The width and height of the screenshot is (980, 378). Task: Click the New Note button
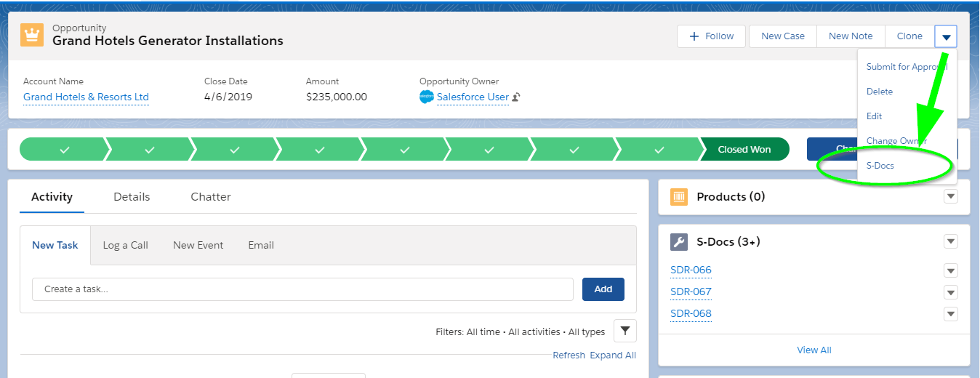coord(851,36)
